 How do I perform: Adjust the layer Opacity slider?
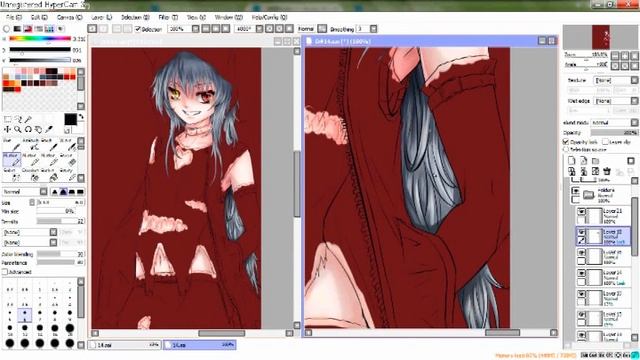click(614, 133)
